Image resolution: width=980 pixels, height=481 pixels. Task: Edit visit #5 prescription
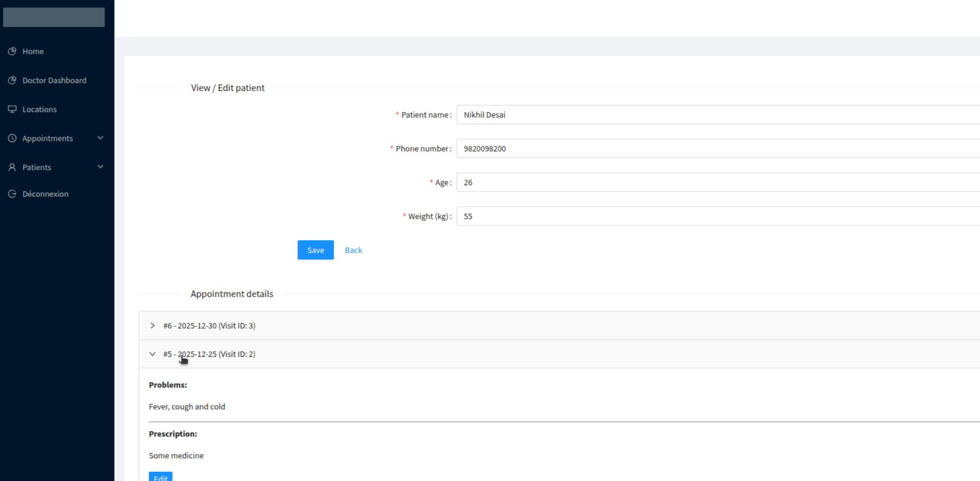click(160, 478)
